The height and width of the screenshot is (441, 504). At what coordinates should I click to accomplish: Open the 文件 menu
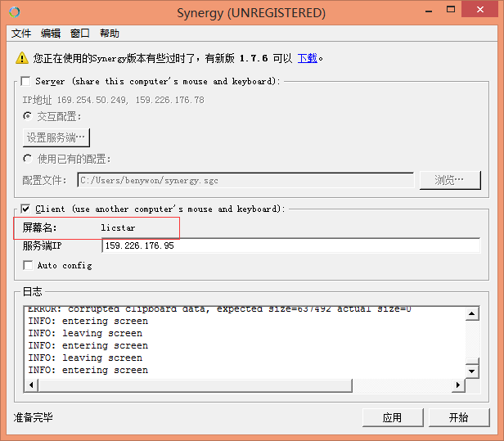(x=21, y=33)
